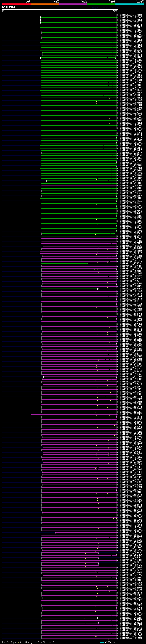This screenshot has width=146, height=644.
Task: Select the UniRef100_A7PIL4 label
Action: [131, 40]
